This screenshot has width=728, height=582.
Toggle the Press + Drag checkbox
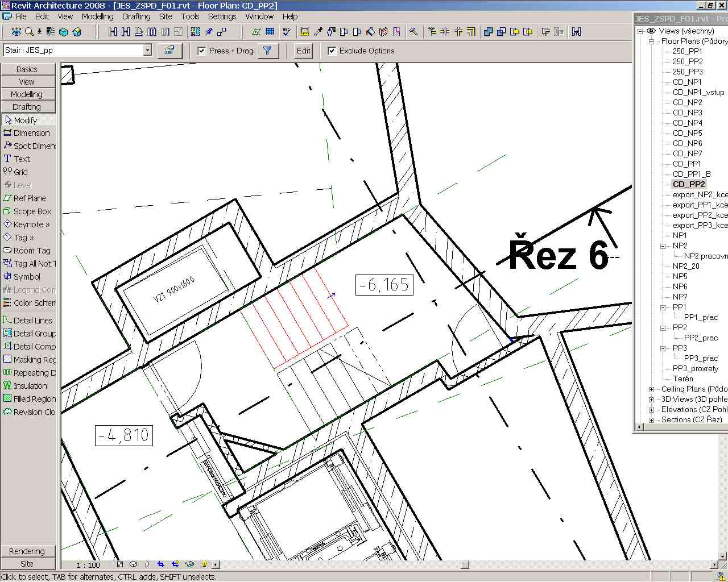201,51
